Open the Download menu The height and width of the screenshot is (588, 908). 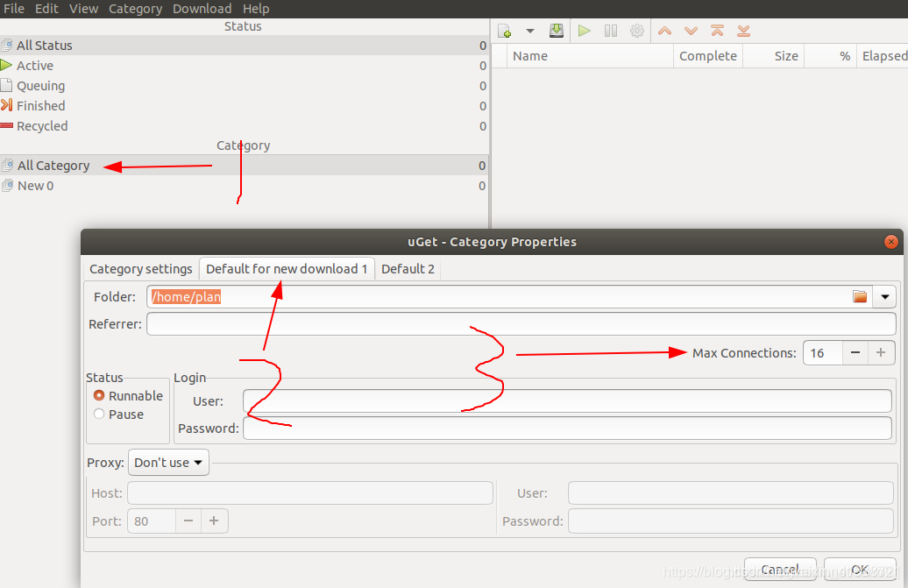(202, 9)
